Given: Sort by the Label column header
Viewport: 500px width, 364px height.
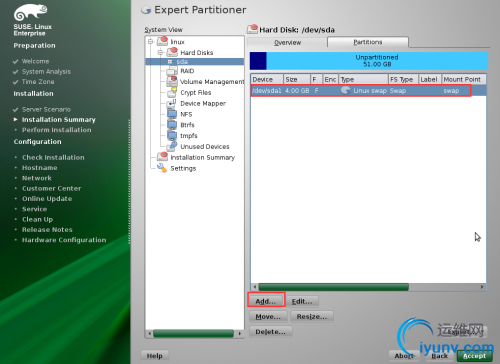Looking at the screenshot, I should pyautogui.click(x=430, y=79).
